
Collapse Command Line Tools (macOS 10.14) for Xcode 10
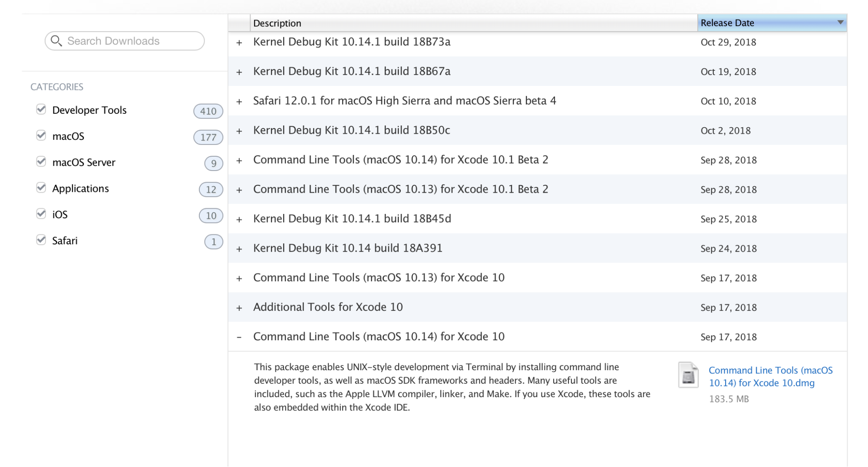coord(239,337)
